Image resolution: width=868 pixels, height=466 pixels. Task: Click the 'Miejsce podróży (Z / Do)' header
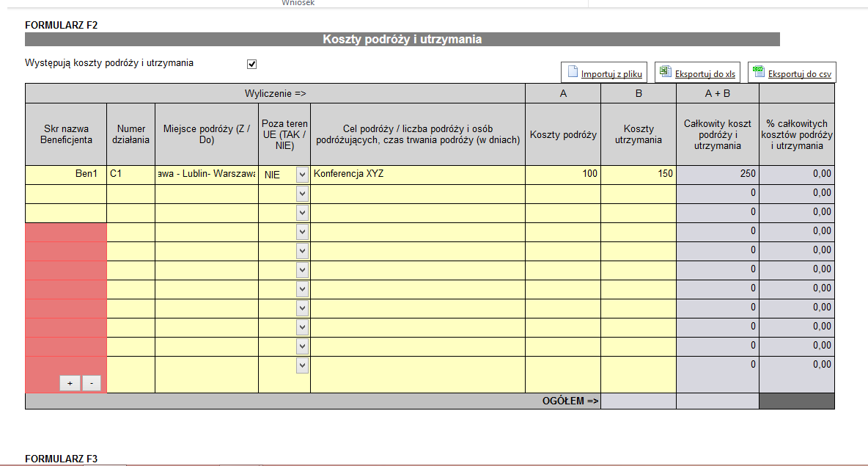(x=207, y=134)
